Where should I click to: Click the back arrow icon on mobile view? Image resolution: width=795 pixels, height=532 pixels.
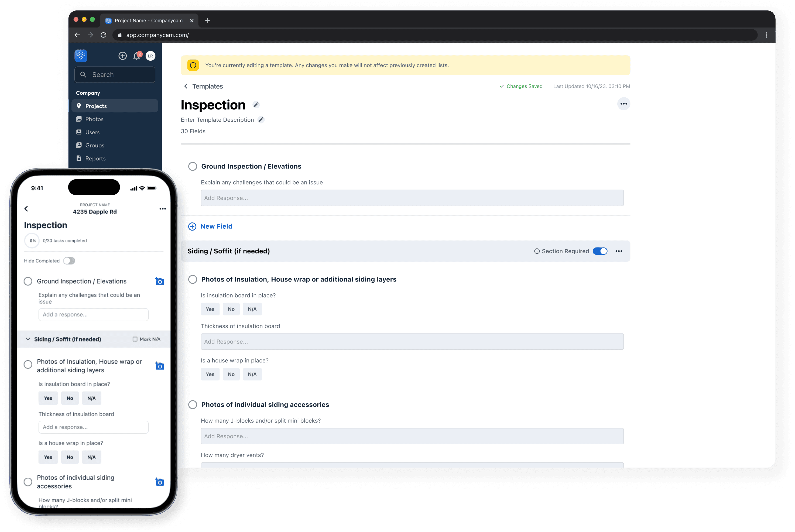26,208
